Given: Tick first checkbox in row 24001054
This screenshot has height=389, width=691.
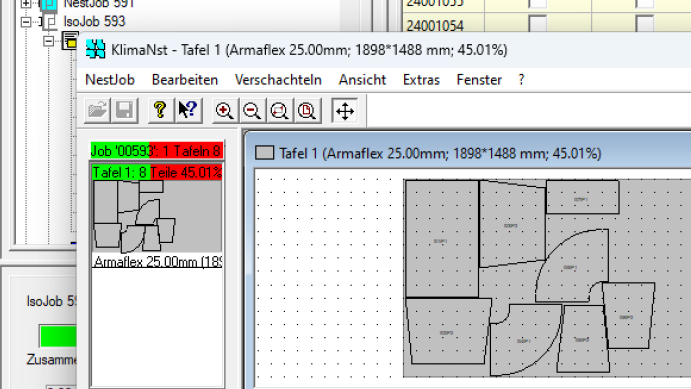Looking at the screenshot, I should pos(538,23).
